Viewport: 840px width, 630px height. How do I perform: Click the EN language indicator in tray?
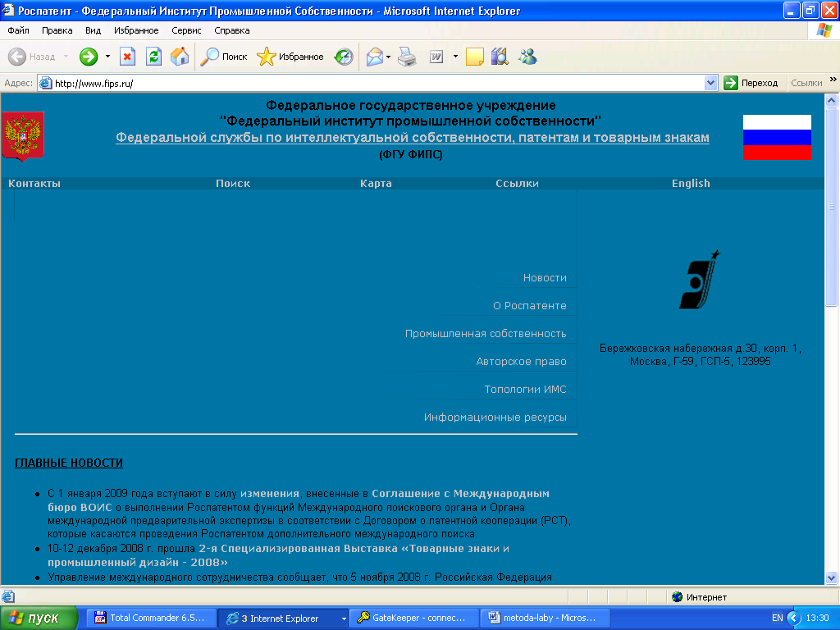click(x=778, y=619)
